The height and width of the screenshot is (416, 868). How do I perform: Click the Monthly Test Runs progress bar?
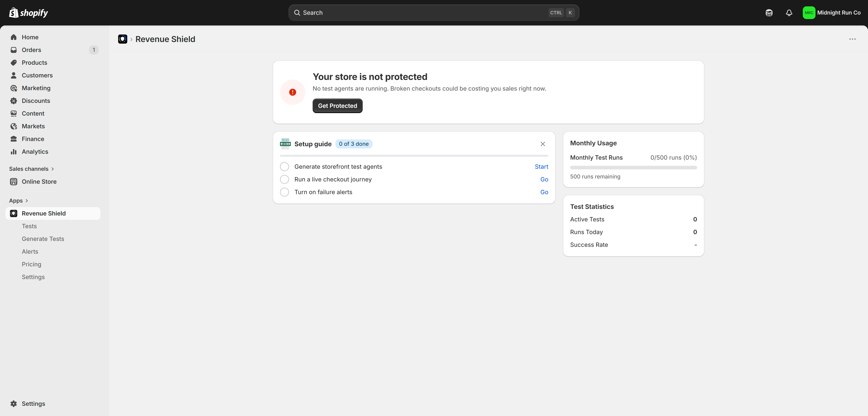pyautogui.click(x=633, y=167)
